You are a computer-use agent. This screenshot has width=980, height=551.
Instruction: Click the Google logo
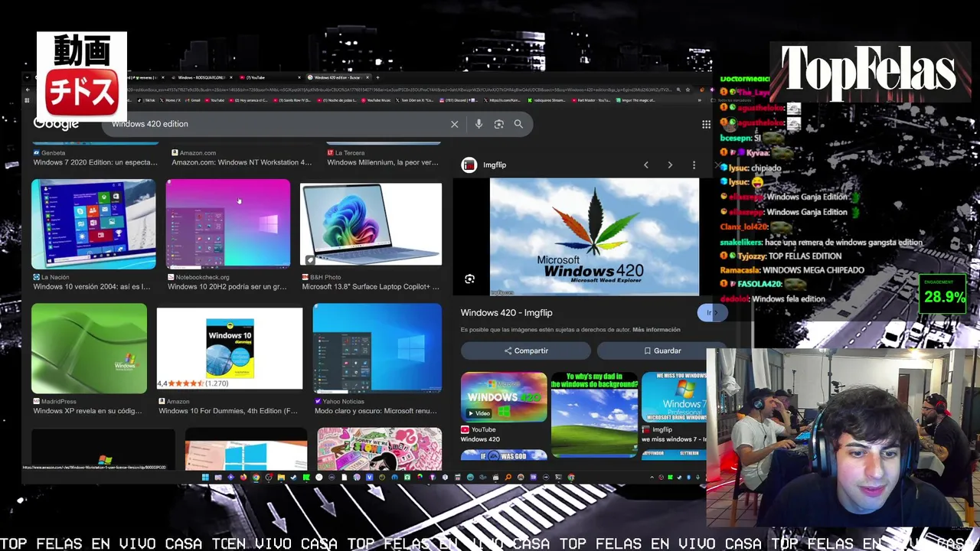[x=56, y=124]
